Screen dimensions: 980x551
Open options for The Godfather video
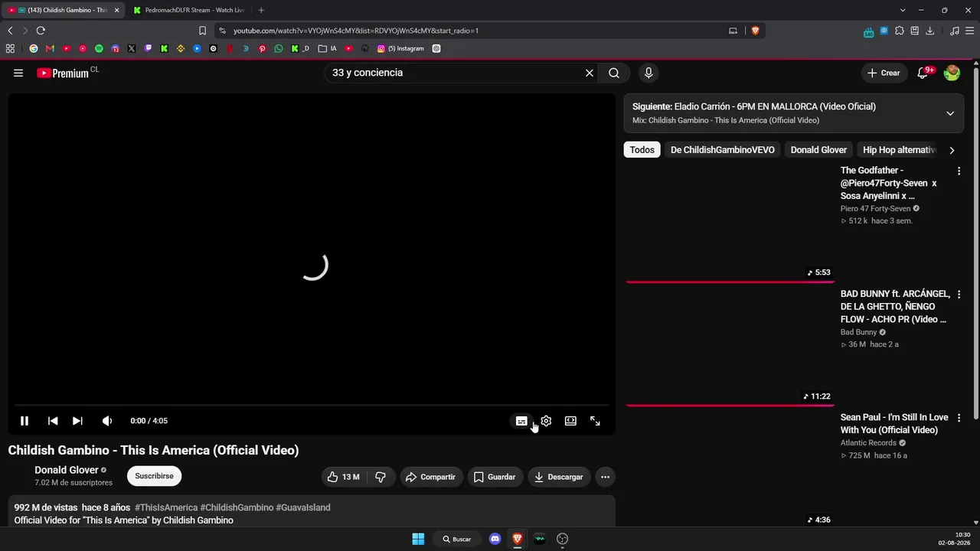959,171
